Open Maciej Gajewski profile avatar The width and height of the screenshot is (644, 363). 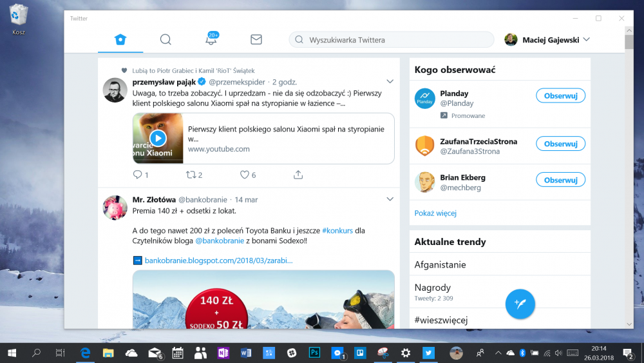[x=511, y=39]
